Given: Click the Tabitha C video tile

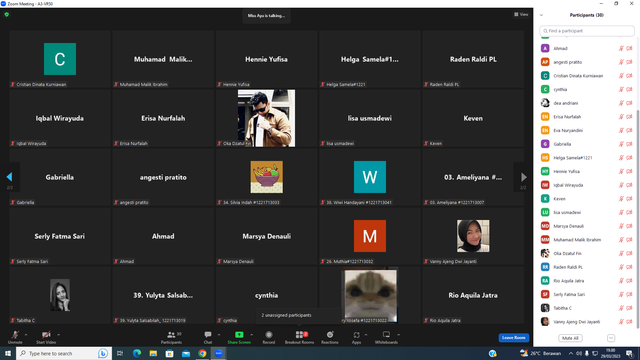Looking at the screenshot, I should click(60, 295).
